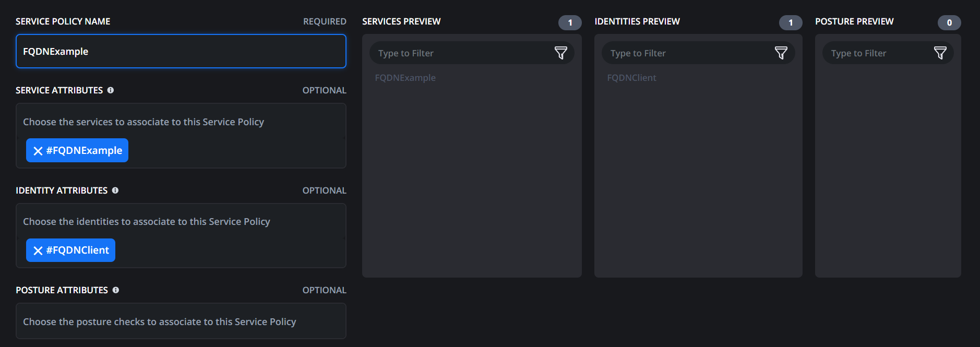The width and height of the screenshot is (980, 347).
Task: Select FQDNClient in Identities Preview list
Action: (631, 78)
